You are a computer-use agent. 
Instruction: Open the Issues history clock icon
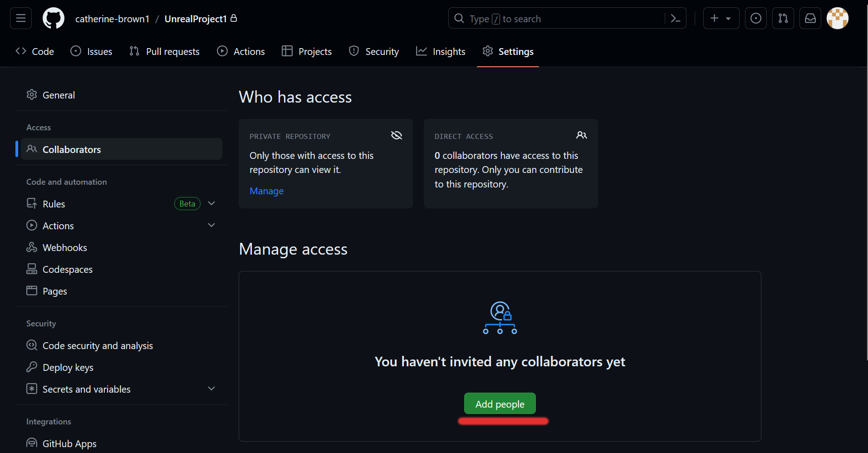(x=756, y=18)
